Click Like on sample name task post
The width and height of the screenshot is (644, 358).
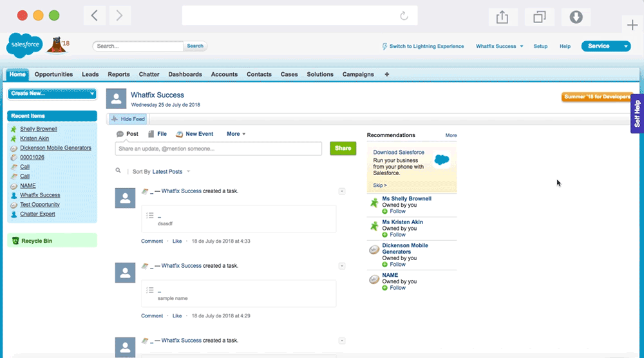177,316
